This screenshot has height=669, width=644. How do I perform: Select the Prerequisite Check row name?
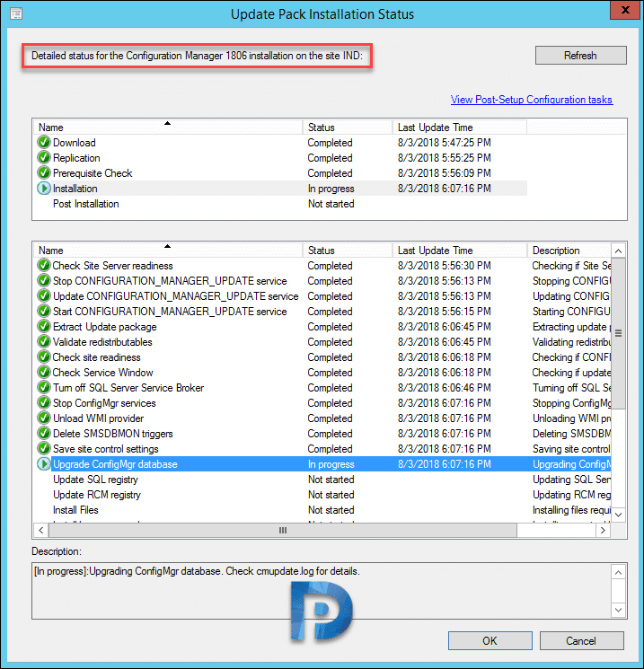point(93,173)
